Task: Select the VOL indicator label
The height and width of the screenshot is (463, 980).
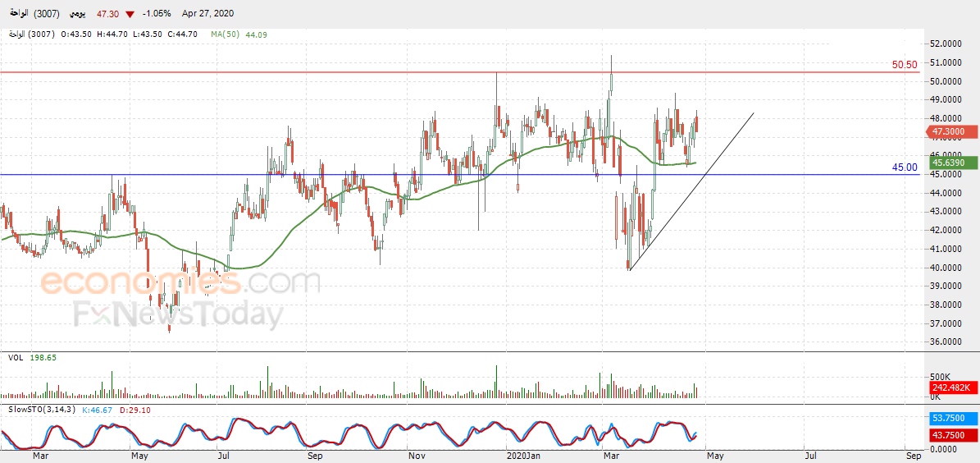Action: (16, 357)
